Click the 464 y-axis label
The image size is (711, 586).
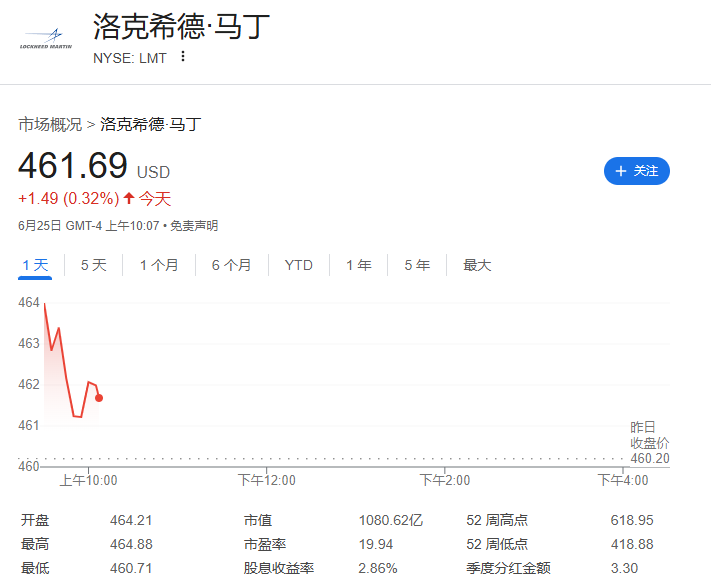[x=29, y=302]
